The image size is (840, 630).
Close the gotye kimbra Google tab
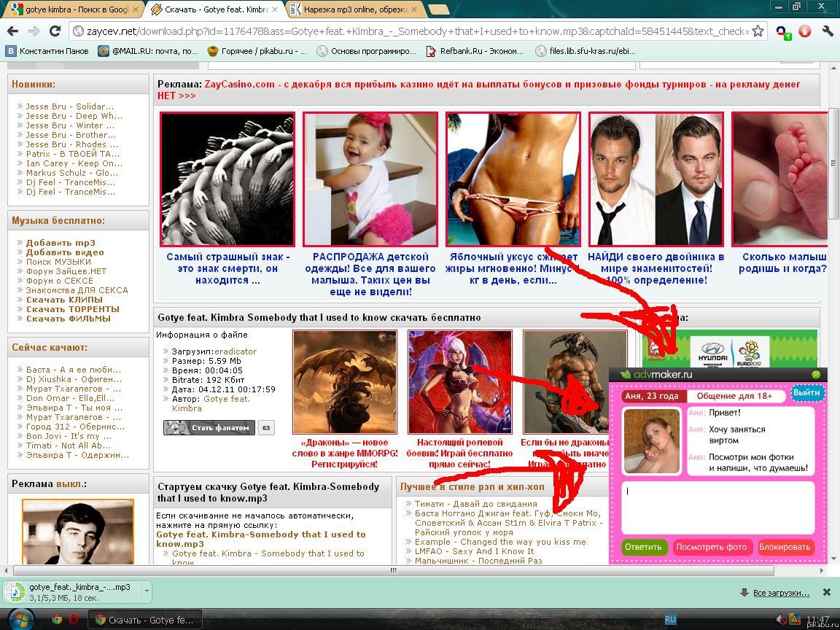136,9
